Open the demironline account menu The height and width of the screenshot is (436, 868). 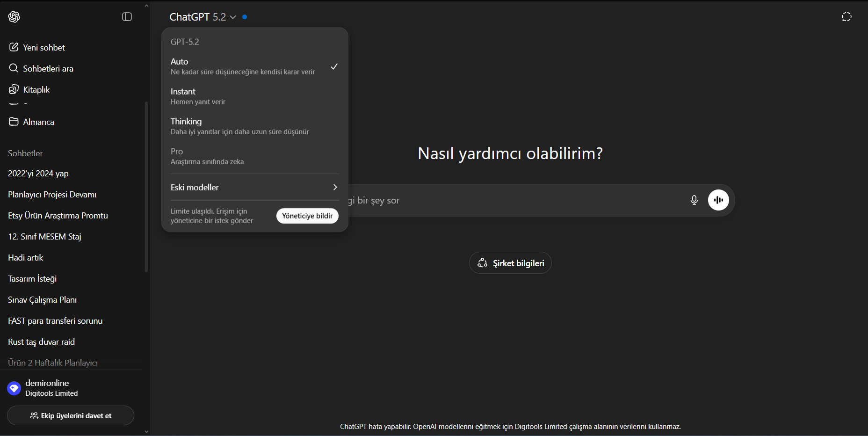coord(71,388)
